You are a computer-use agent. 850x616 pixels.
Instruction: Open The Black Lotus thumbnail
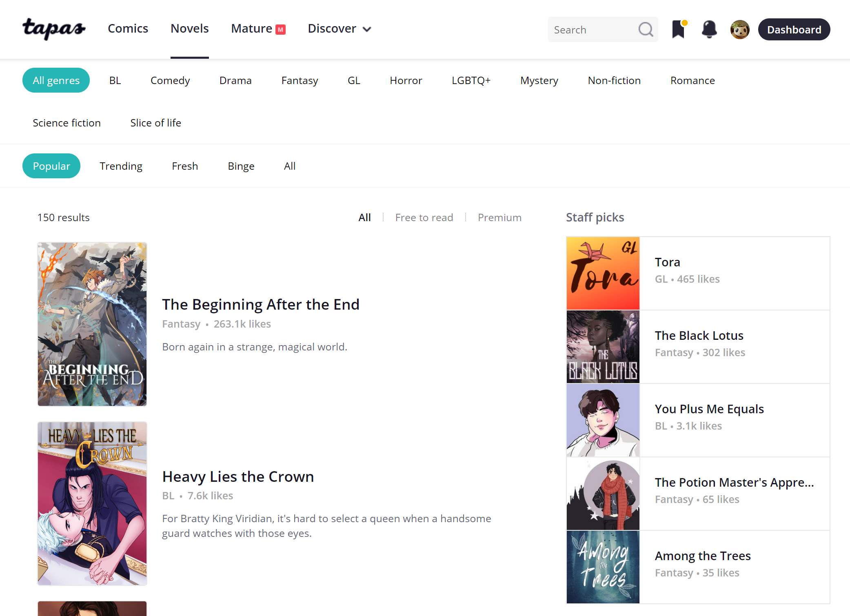pos(603,347)
